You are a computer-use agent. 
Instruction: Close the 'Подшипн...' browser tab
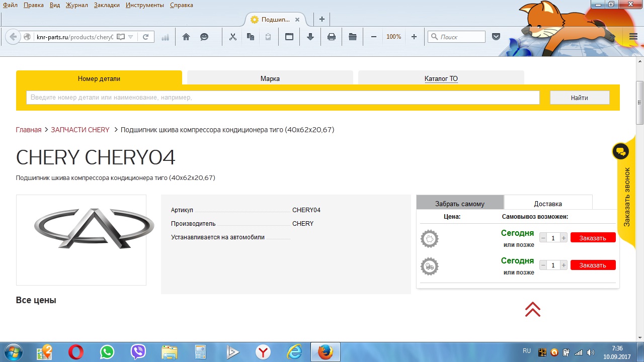(297, 20)
